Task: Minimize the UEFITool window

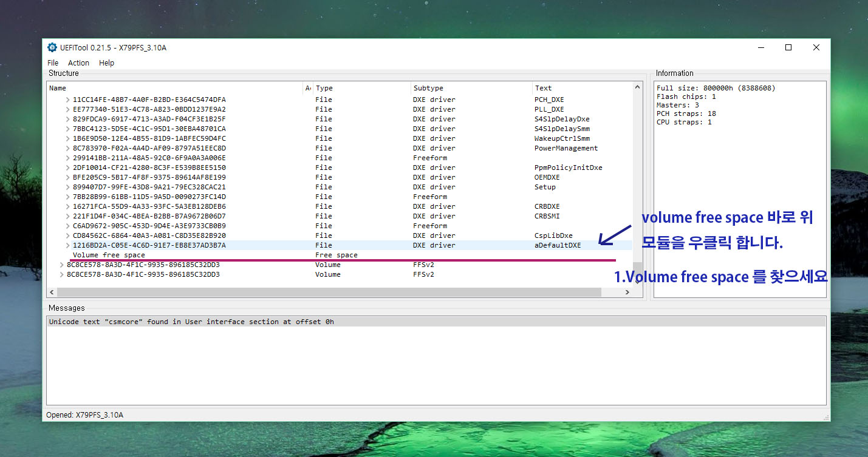Action: click(x=760, y=47)
